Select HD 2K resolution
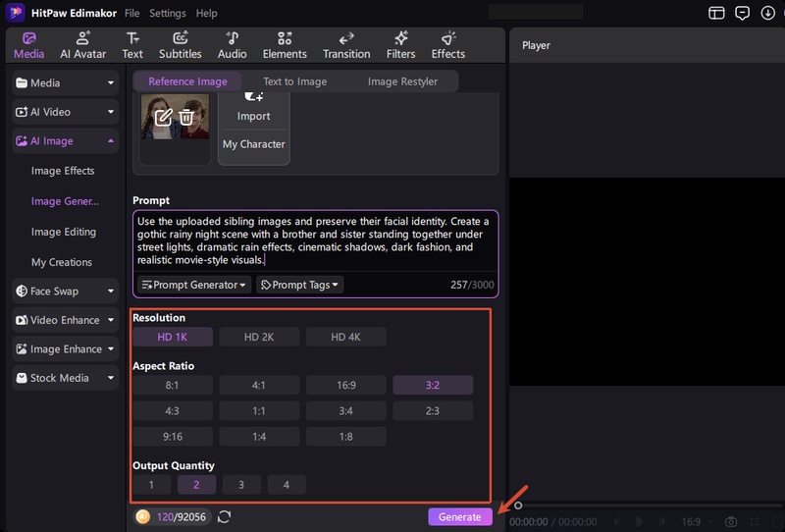This screenshot has width=785, height=532. [x=259, y=337]
